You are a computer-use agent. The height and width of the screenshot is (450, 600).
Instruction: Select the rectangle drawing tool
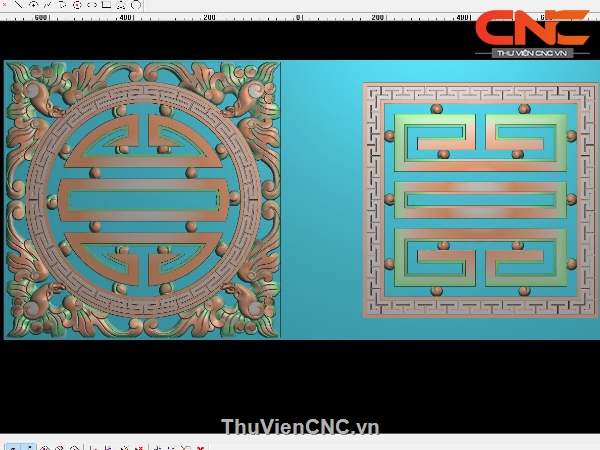coord(106,5)
